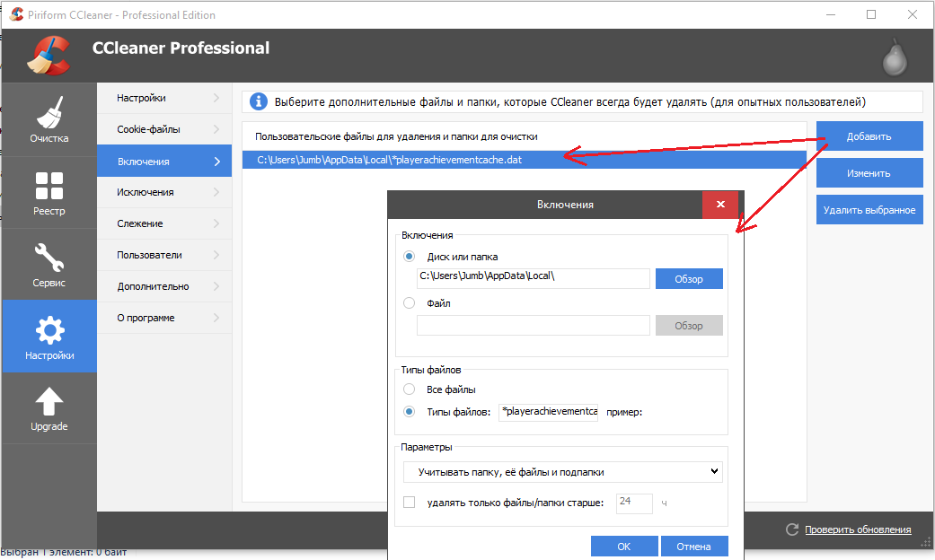Click the CCleaner logo in the header
Screen dimensions: 935x560
point(49,56)
